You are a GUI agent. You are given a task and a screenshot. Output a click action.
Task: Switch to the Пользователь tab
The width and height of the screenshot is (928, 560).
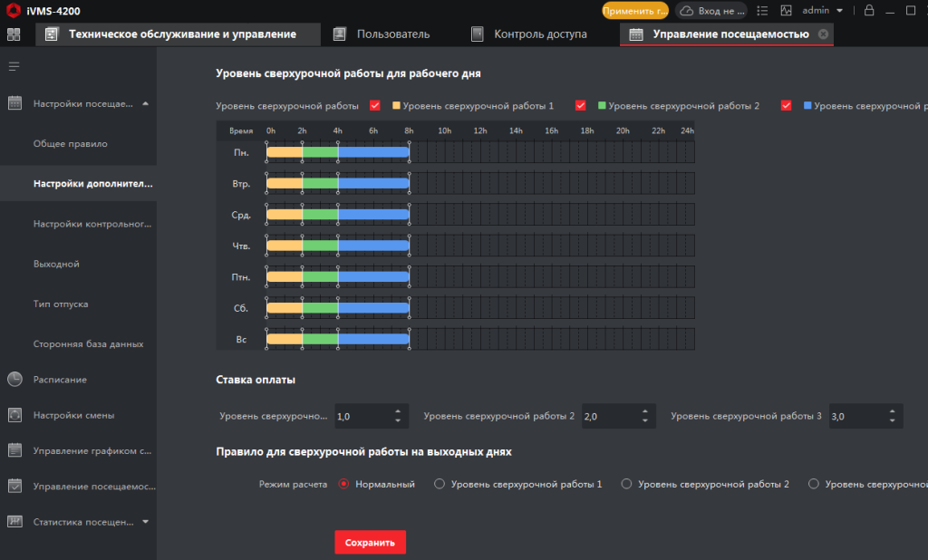point(392,34)
